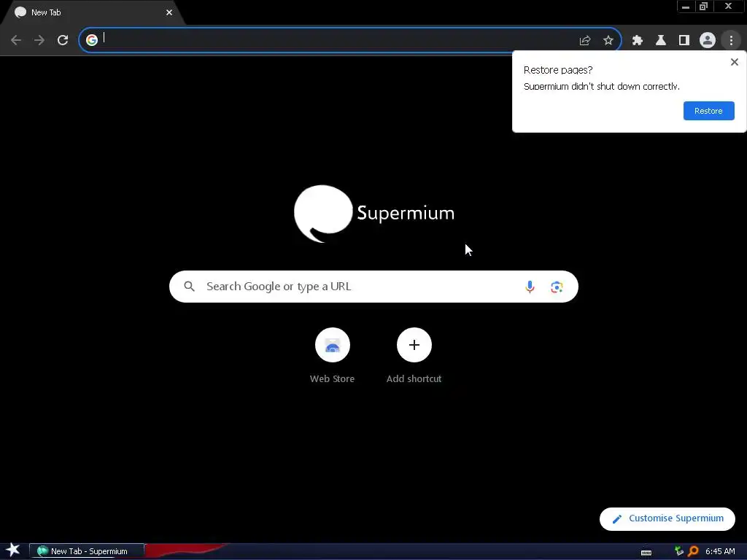747x560 pixels.
Task: Open the Extensions puzzle icon
Action: click(x=638, y=41)
